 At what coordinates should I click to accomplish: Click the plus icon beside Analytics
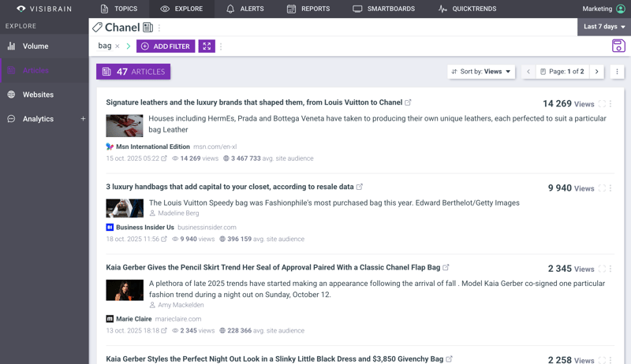coord(83,119)
